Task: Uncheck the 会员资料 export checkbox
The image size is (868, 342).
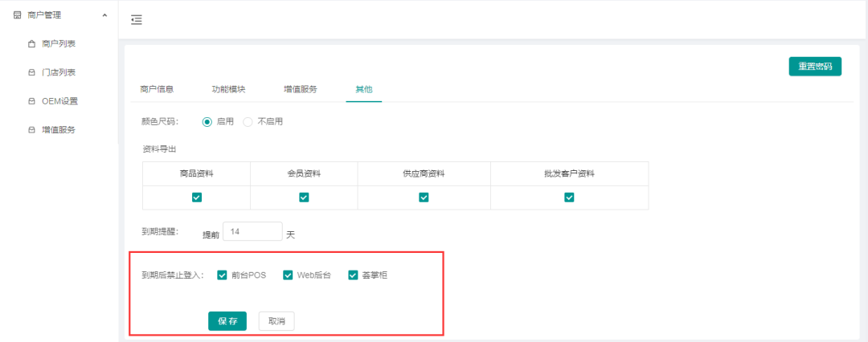Action: click(x=304, y=197)
